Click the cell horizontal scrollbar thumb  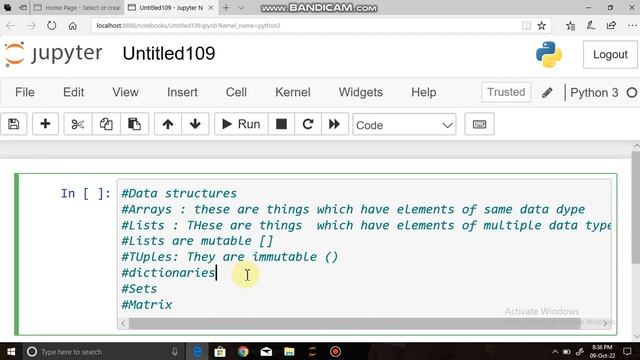pyautogui.click(x=354, y=323)
